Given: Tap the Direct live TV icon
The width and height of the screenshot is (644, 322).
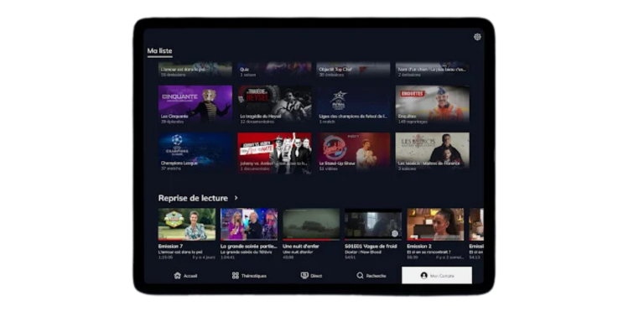Looking at the screenshot, I should (304, 276).
